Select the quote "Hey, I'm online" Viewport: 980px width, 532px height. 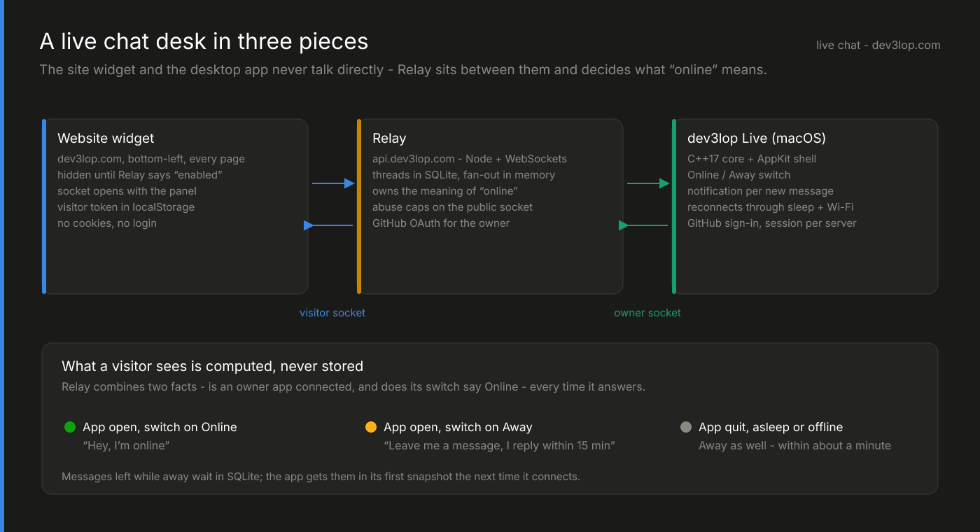point(126,445)
